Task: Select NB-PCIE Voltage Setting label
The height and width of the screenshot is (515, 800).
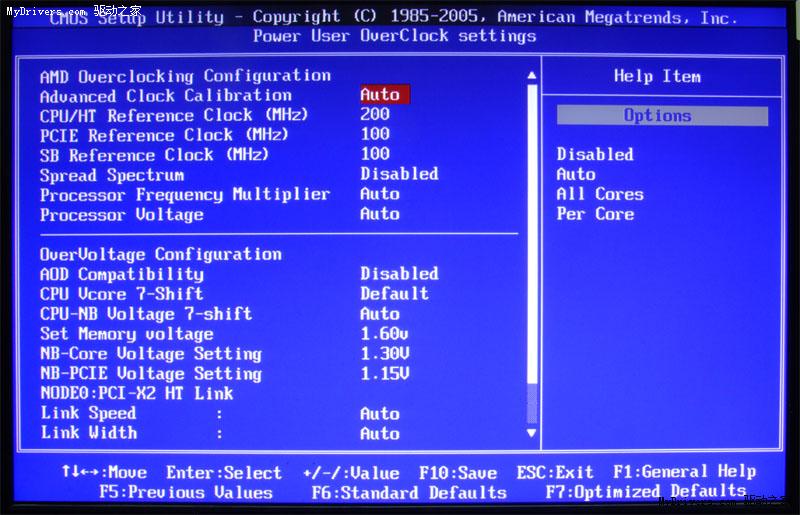Action: [x=151, y=374]
